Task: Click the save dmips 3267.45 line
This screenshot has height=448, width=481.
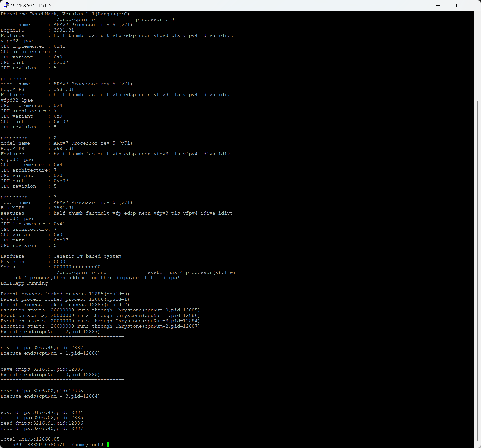Action: point(42,348)
